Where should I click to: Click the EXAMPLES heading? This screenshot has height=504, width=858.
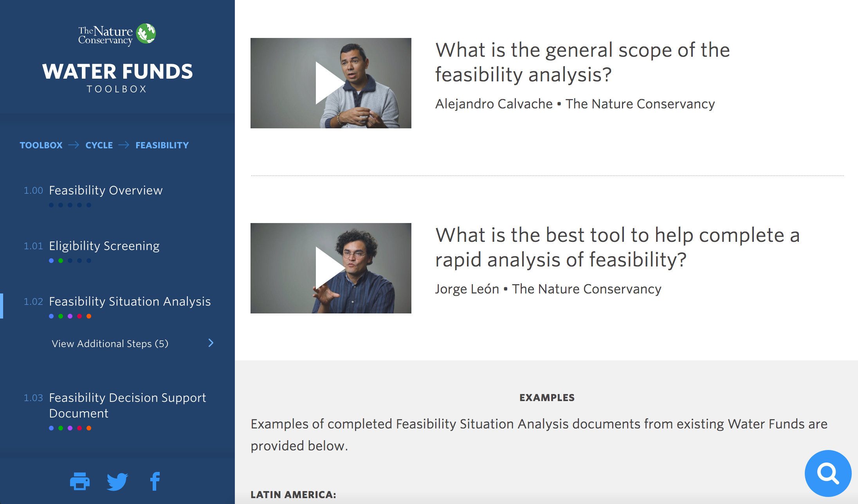(547, 398)
